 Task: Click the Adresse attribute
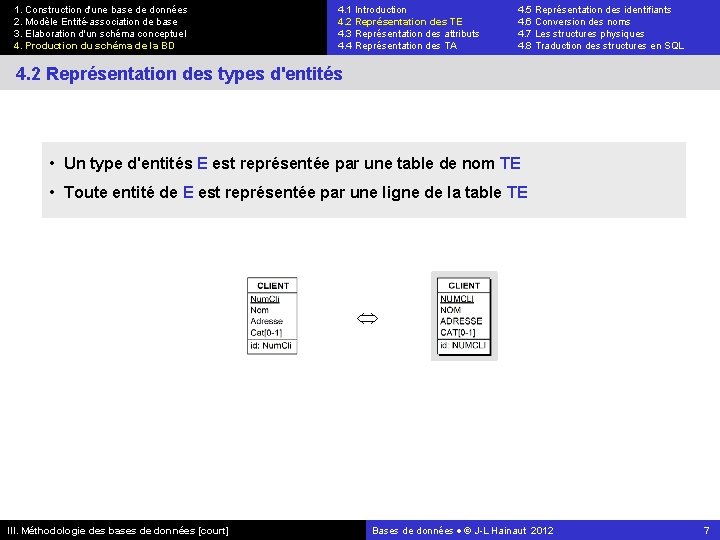tap(266, 321)
